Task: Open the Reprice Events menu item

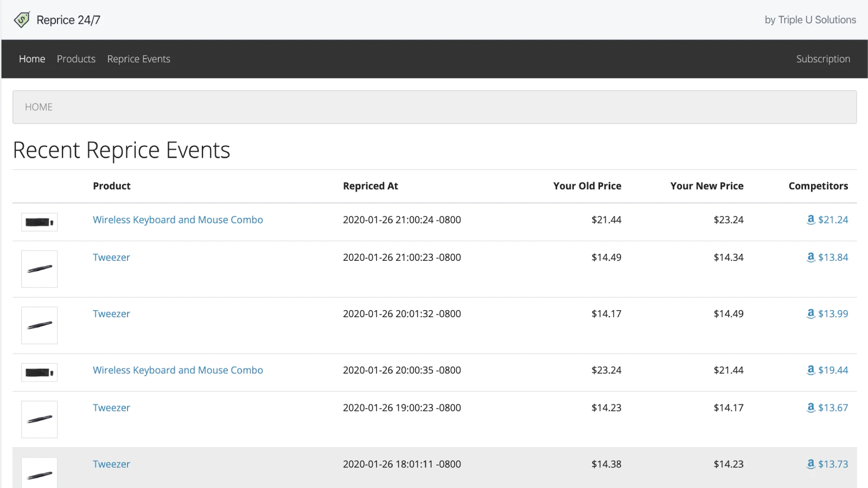Action: pyautogui.click(x=139, y=59)
